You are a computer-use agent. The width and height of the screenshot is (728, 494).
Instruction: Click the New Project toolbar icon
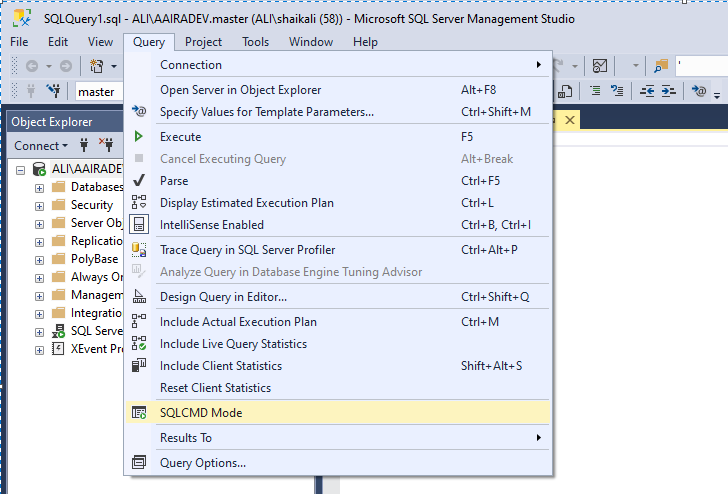tap(97, 66)
